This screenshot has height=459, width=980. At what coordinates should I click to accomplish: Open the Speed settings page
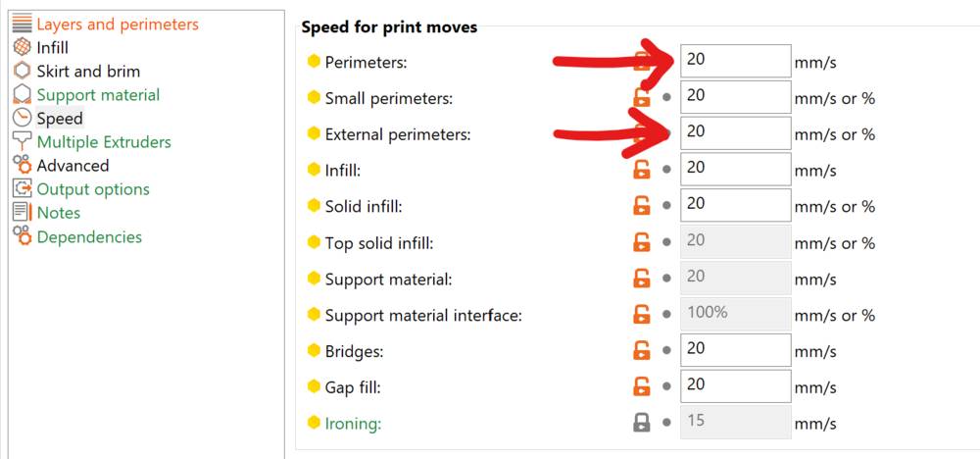(59, 119)
